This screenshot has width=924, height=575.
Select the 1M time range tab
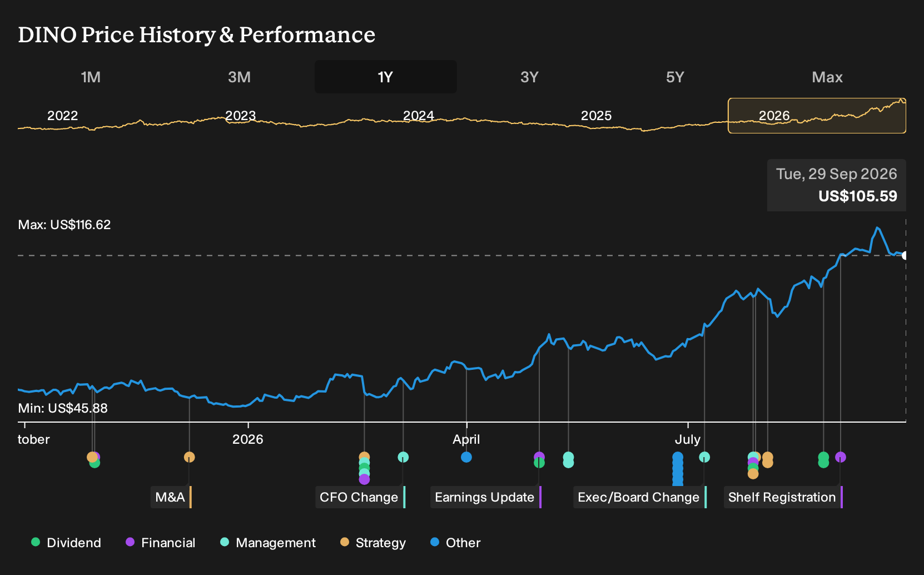pyautogui.click(x=91, y=77)
